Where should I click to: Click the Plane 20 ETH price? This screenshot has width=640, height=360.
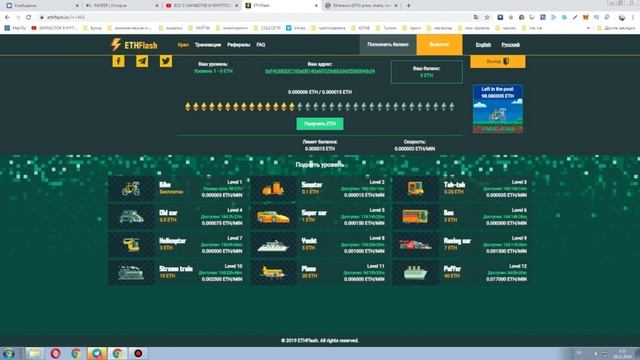click(309, 276)
